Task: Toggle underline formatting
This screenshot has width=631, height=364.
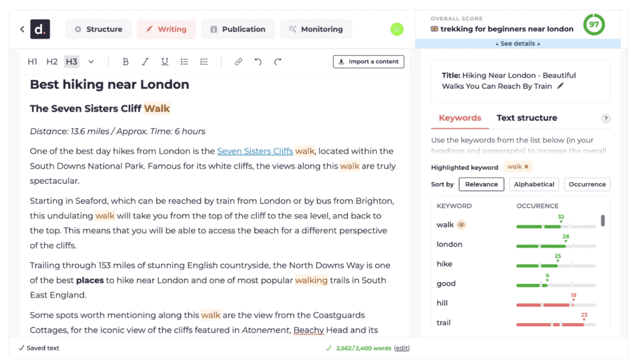Action: pyautogui.click(x=165, y=62)
